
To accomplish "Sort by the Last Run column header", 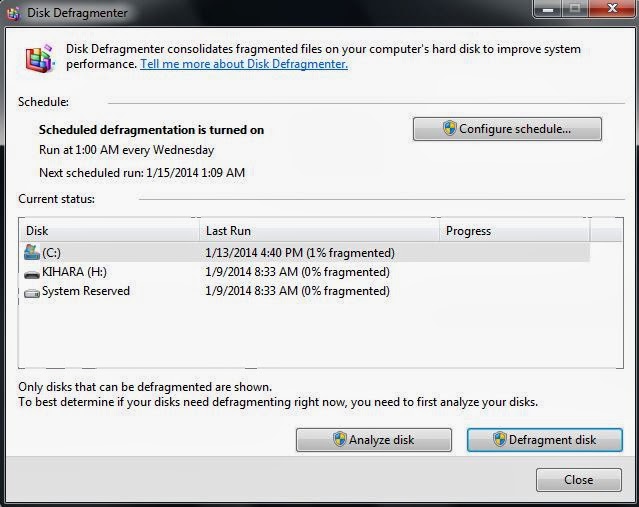I will [x=320, y=231].
